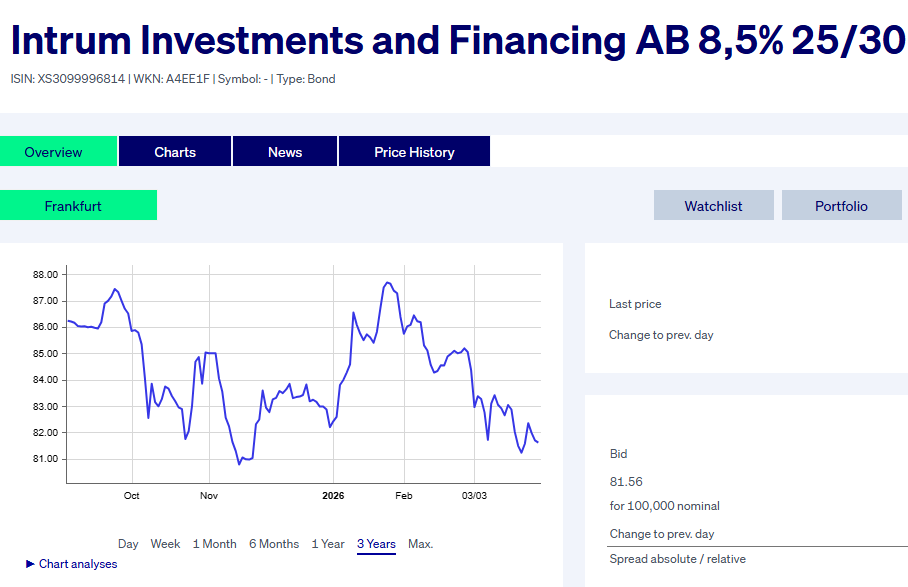The height and width of the screenshot is (587, 908).
Task: Set chart range to Day
Action: click(x=128, y=544)
